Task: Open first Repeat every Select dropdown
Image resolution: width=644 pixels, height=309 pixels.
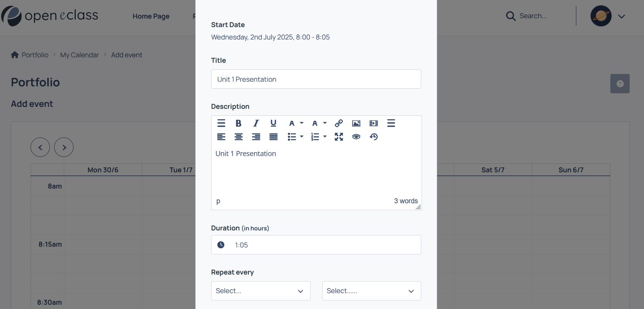Action: pyautogui.click(x=261, y=291)
